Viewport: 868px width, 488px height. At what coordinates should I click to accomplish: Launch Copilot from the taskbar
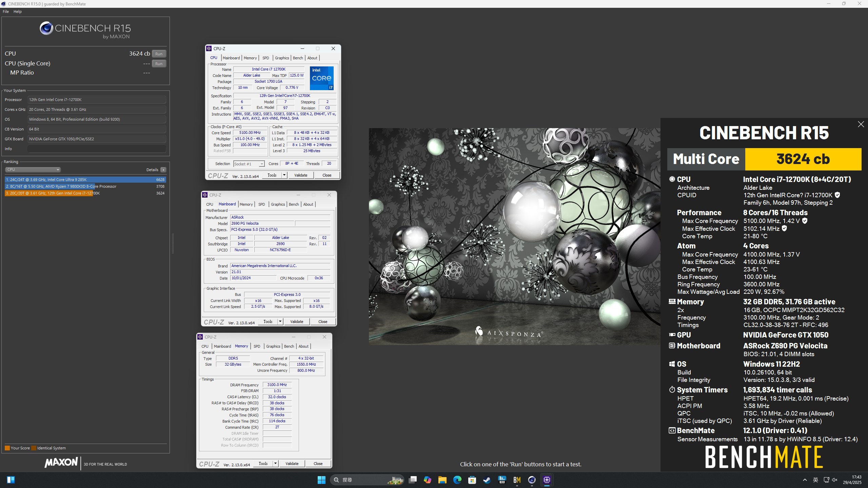click(428, 480)
